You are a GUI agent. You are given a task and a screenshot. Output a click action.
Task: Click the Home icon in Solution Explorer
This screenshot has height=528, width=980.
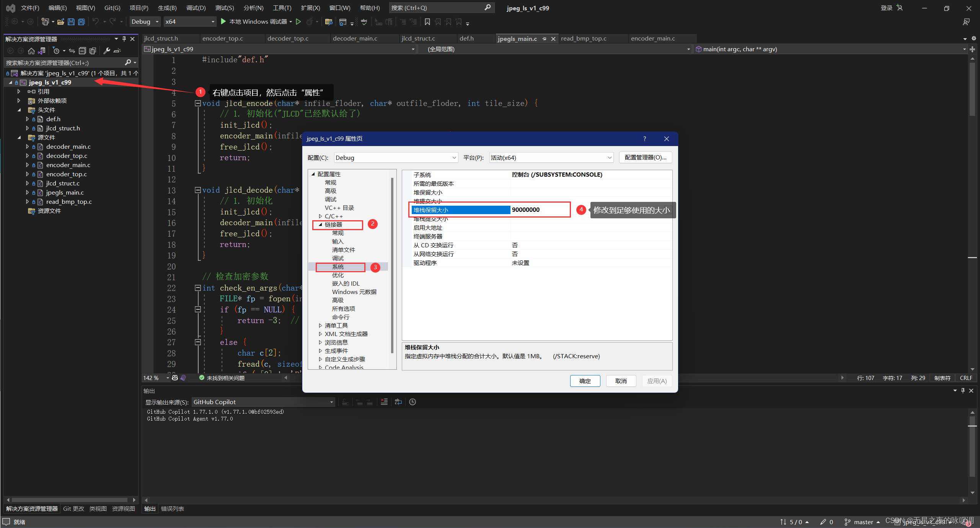pos(31,51)
